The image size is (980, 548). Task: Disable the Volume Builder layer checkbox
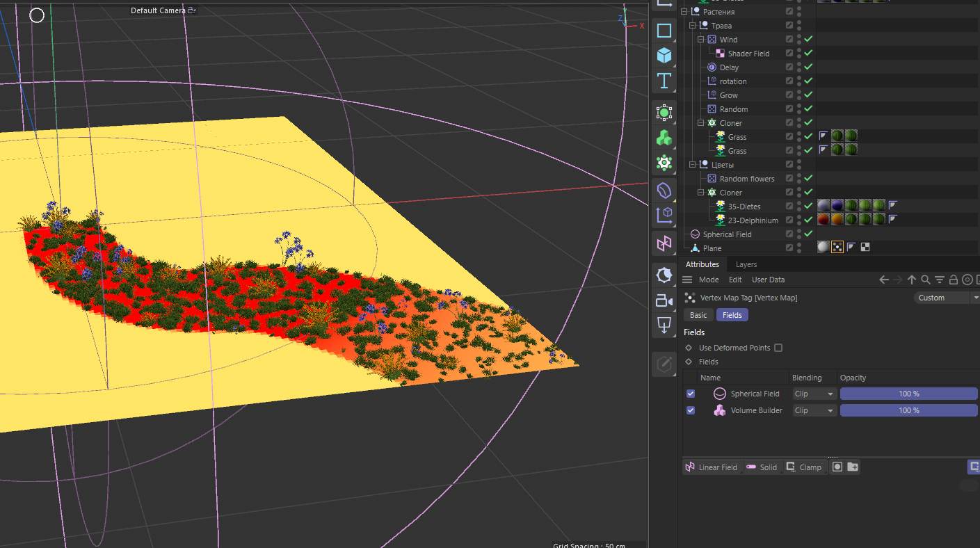click(x=691, y=410)
